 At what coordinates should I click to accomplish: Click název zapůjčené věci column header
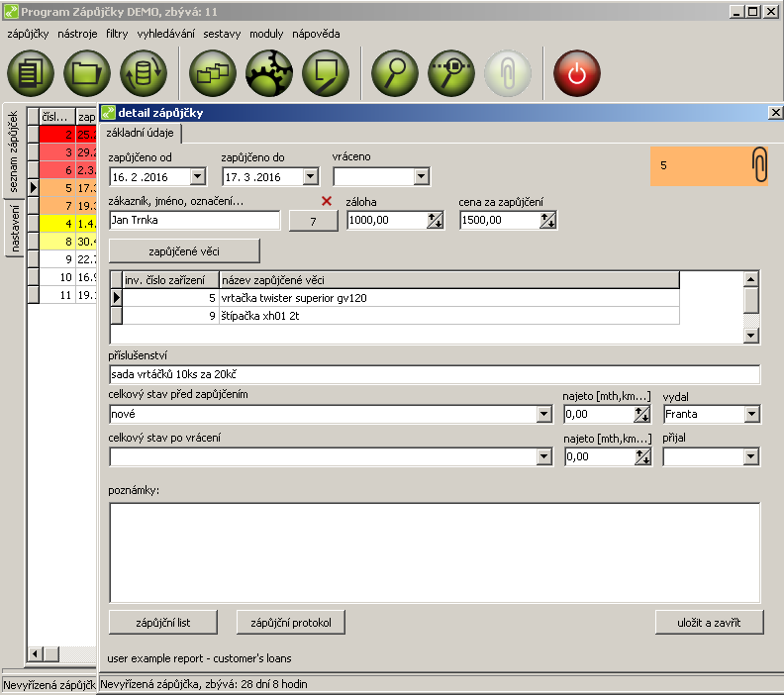(449, 280)
